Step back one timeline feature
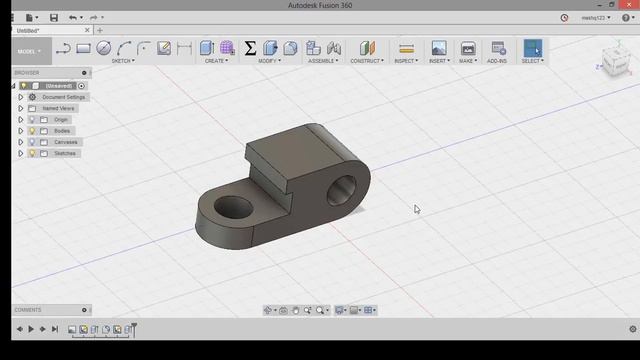640x360 pixels. coord(19,329)
